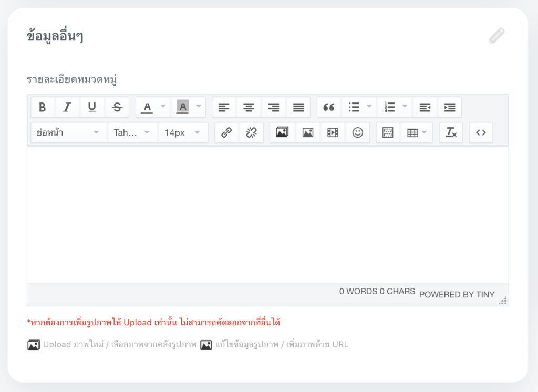Align text to the center
The height and width of the screenshot is (392, 538).
point(249,107)
